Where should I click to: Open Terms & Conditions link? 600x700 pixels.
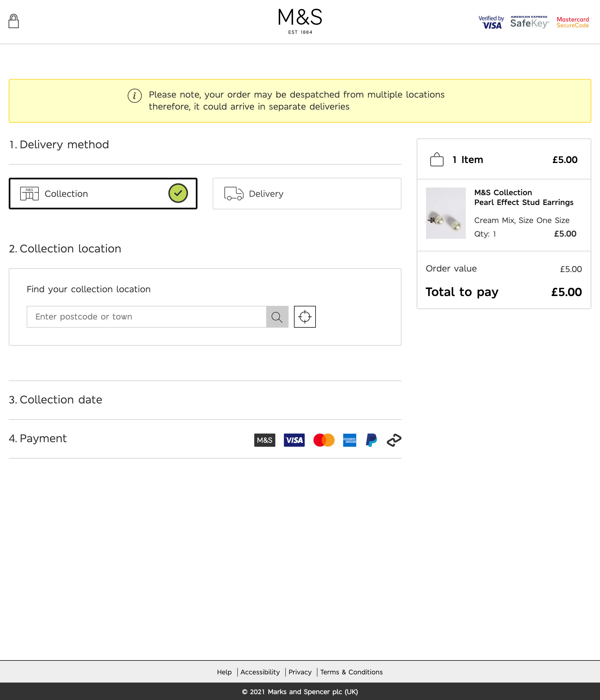click(x=351, y=672)
